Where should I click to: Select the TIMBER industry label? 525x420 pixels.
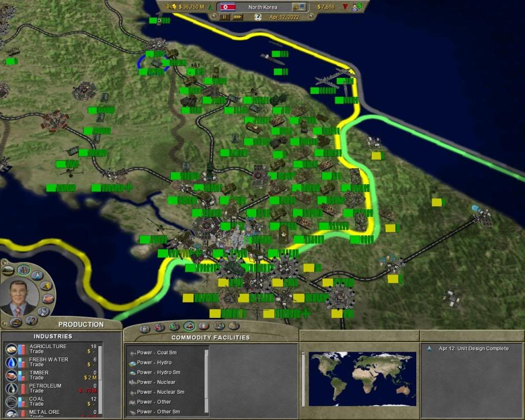[x=39, y=372]
